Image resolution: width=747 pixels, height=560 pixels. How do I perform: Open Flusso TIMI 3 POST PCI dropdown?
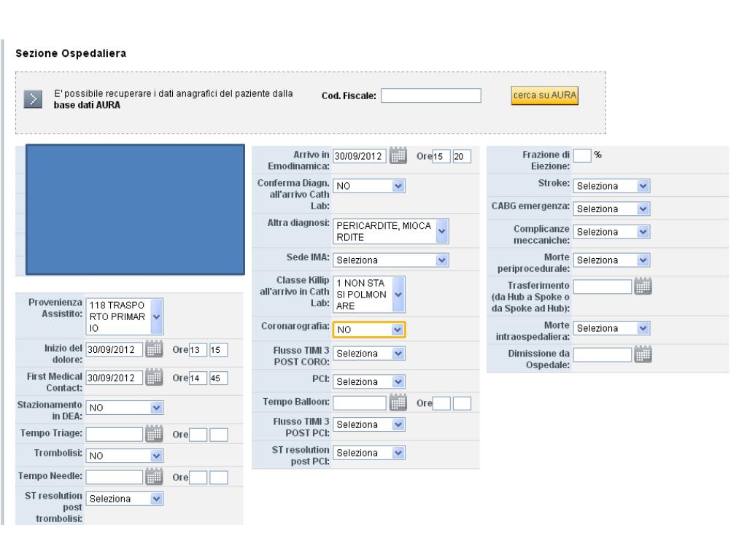coord(369,424)
